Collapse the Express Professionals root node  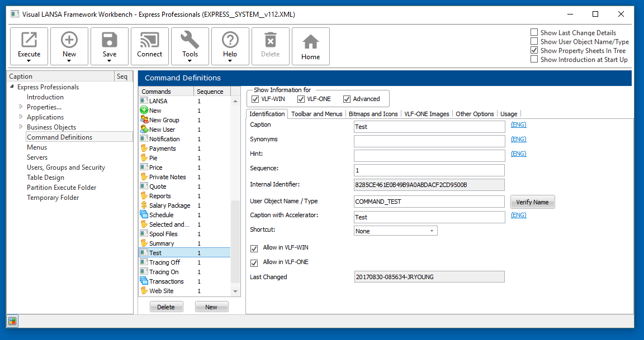[x=12, y=87]
